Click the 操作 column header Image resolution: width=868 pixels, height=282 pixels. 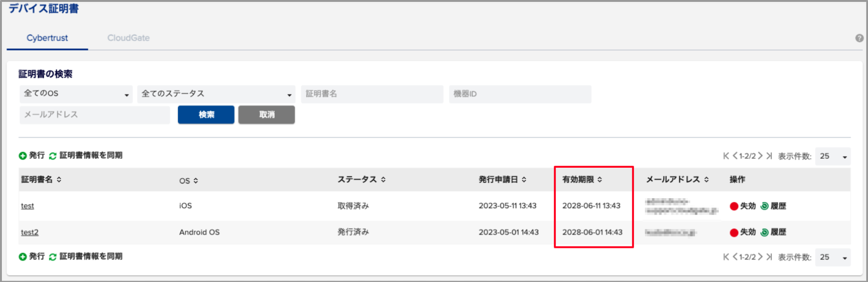click(x=737, y=180)
